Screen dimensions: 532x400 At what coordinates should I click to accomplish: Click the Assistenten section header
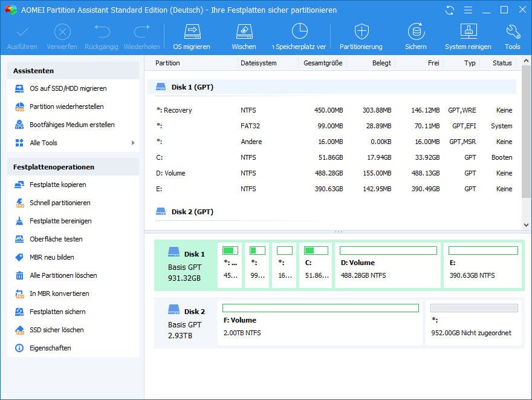point(73,71)
